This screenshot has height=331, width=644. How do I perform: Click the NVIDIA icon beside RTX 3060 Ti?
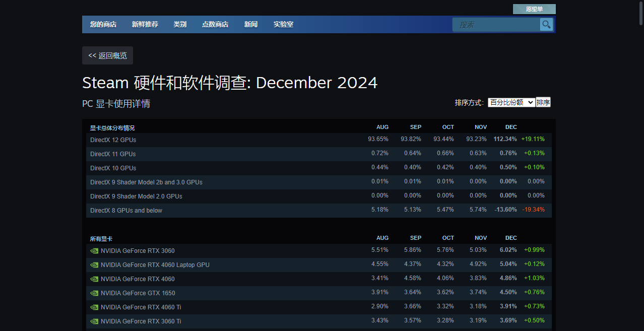tap(94, 321)
